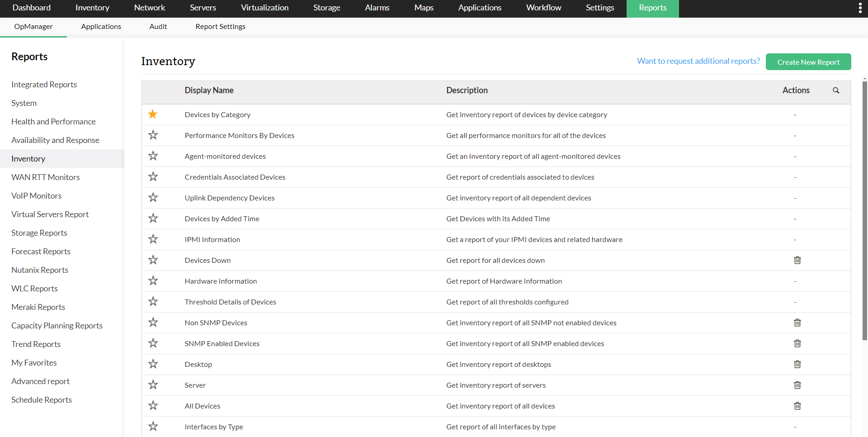The image size is (868, 437).
Task: Open the request additional reports link
Action: tap(698, 61)
